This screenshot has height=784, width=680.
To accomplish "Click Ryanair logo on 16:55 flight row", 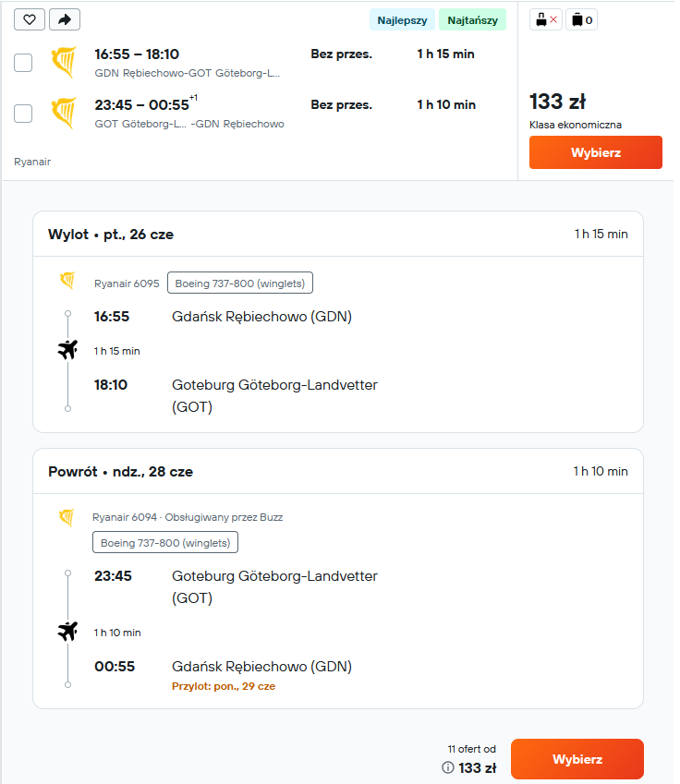I will coord(64,63).
